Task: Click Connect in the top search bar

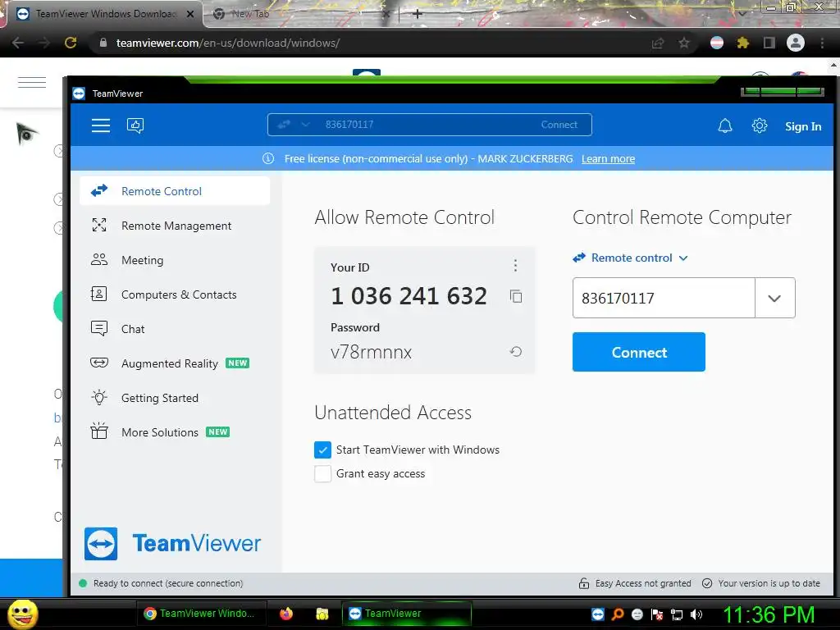Action: click(559, 125)
